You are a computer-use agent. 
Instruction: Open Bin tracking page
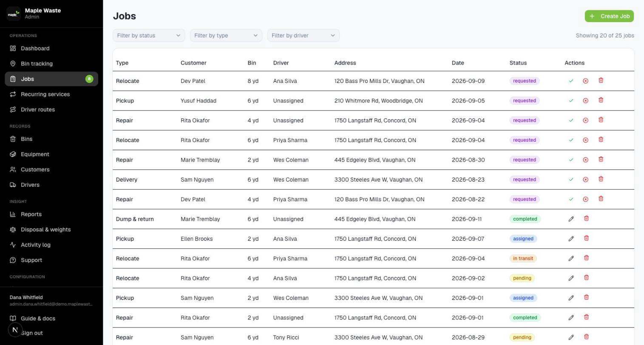pyautogui.click(x=51, y=64)
